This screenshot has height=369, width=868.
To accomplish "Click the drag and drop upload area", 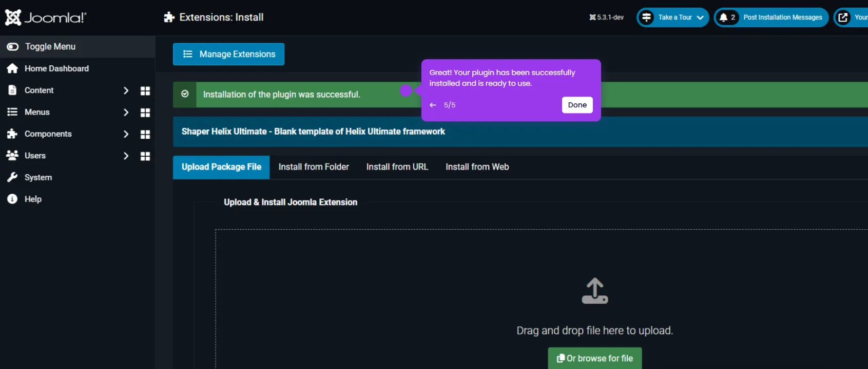I will click(x=542, y=299).
